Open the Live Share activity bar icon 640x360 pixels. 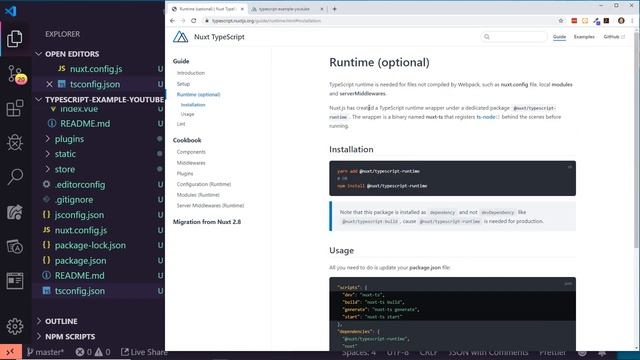15,212
